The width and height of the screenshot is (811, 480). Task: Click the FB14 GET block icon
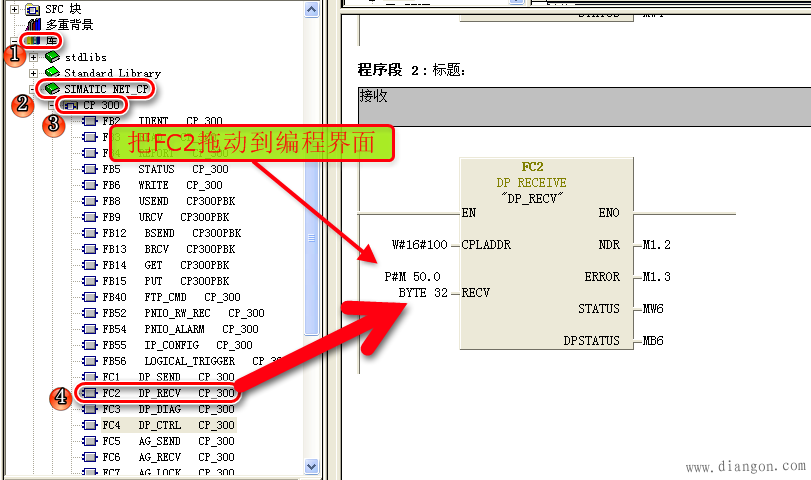[x=90, y=265]
